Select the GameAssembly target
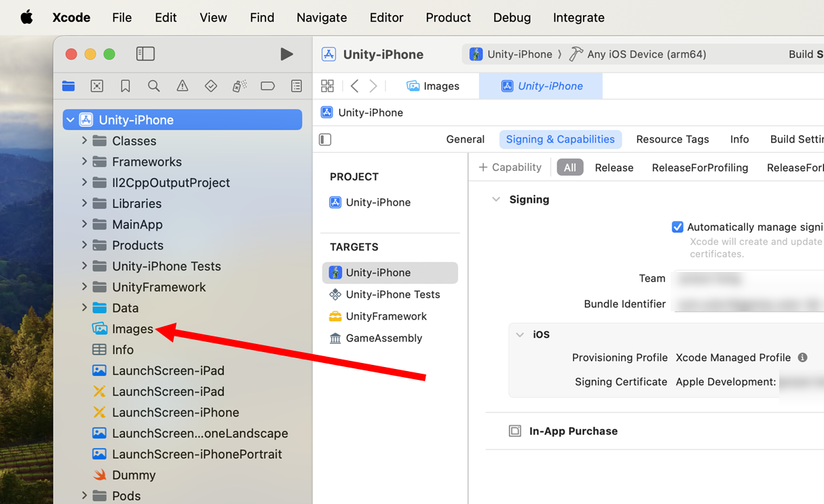The image size is (824, 504). pos(376,338)
